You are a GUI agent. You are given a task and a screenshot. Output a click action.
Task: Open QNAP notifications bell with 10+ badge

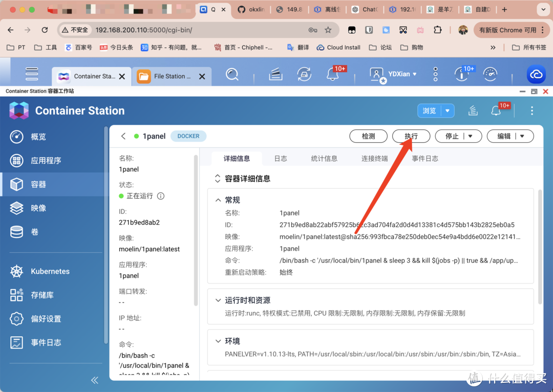coord(333,75)
